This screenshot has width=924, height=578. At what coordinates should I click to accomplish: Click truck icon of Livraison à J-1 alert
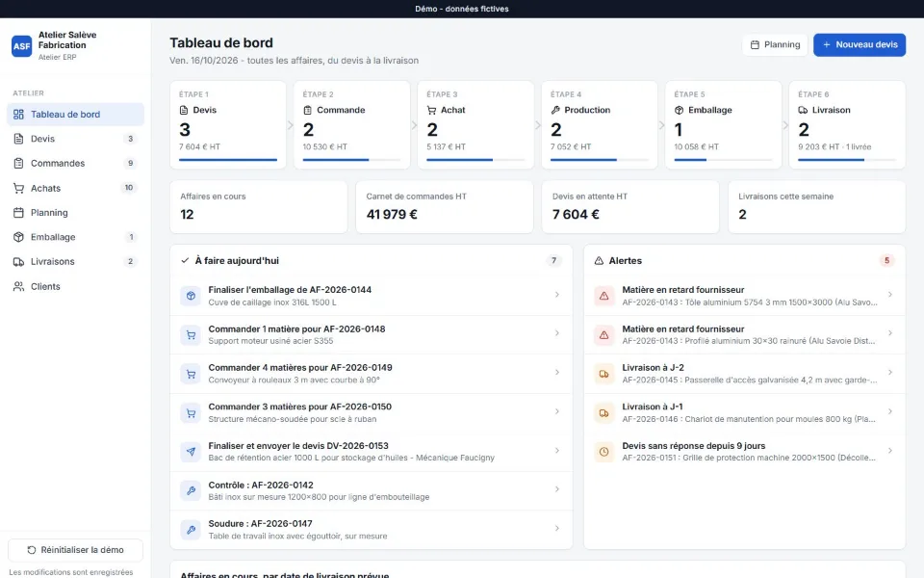tap(604, 413)
